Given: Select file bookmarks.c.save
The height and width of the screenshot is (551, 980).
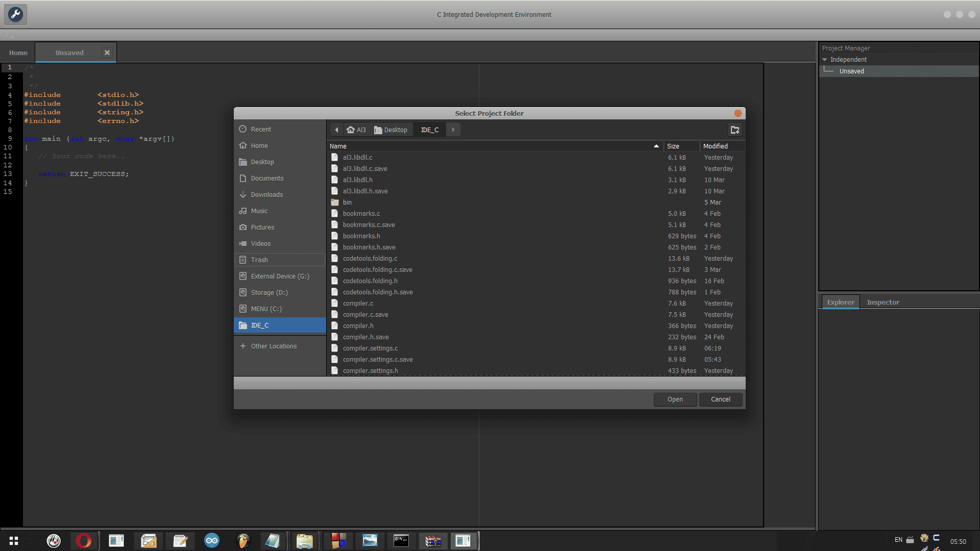Looking at the screenshot, I should (x=536, y=225).
